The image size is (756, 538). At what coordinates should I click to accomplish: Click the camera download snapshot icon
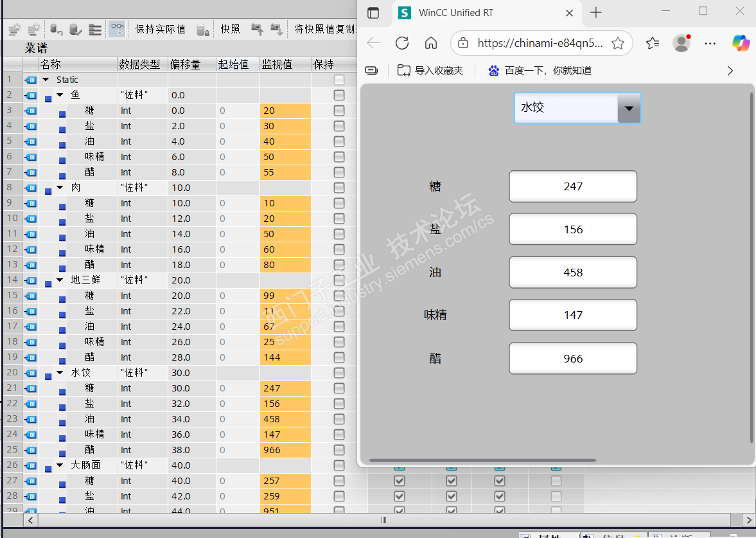click(276, 30)
